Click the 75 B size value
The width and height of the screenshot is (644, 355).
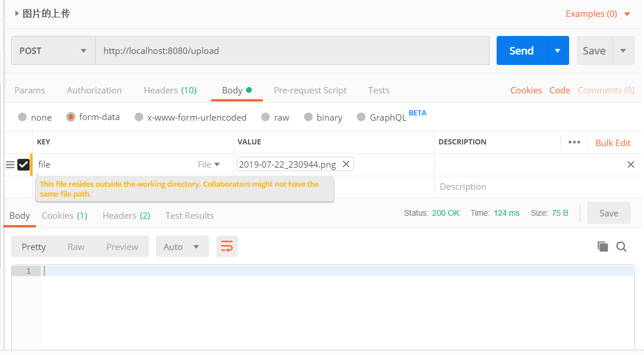pyautogui.click(x=560, y=213)
